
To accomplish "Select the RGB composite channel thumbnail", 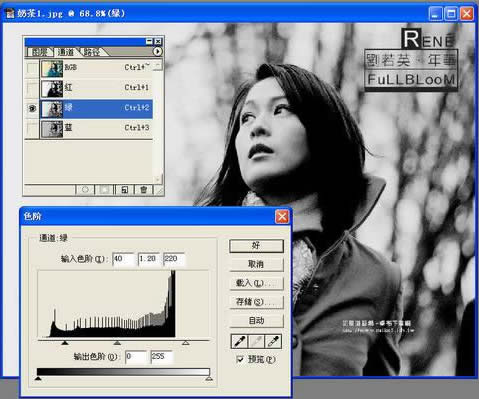I will pyautogui.click(x=52, y=68).
